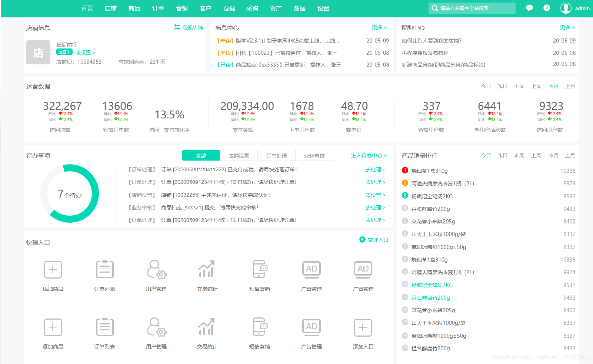Click the magnifier icon in search box
The width and height of the screenshot is (593, 364).
435,8
